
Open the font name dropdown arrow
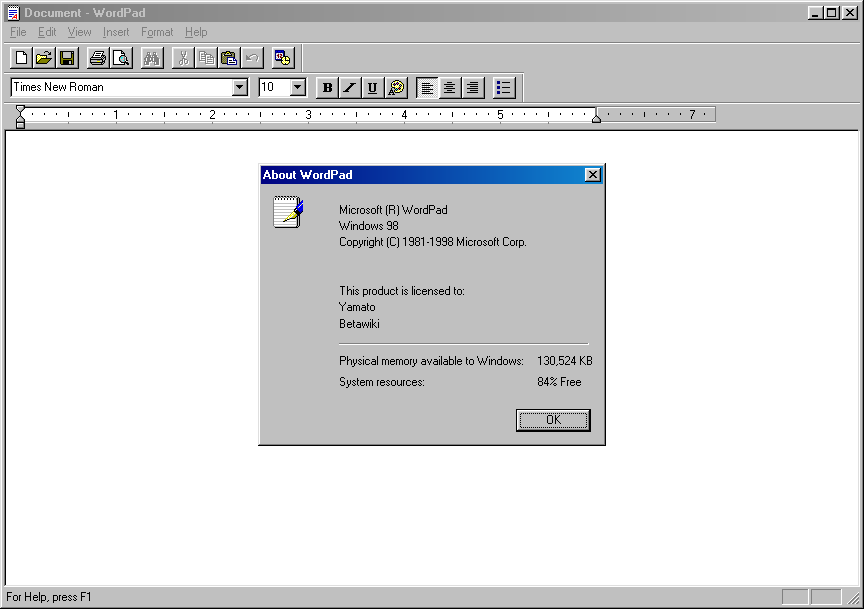240,87
